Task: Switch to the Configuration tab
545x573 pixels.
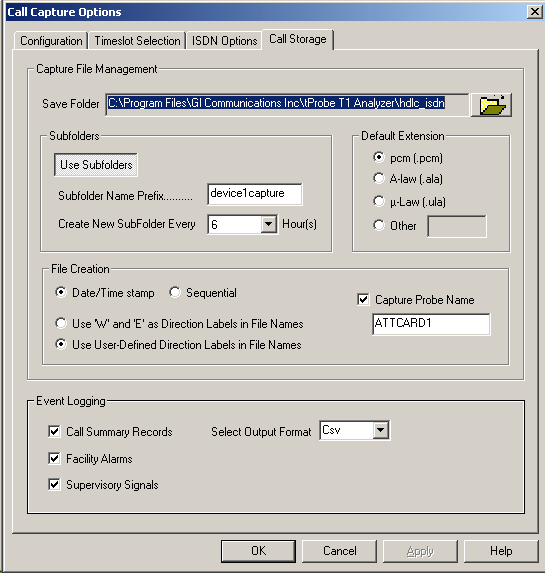Action: 51,41
